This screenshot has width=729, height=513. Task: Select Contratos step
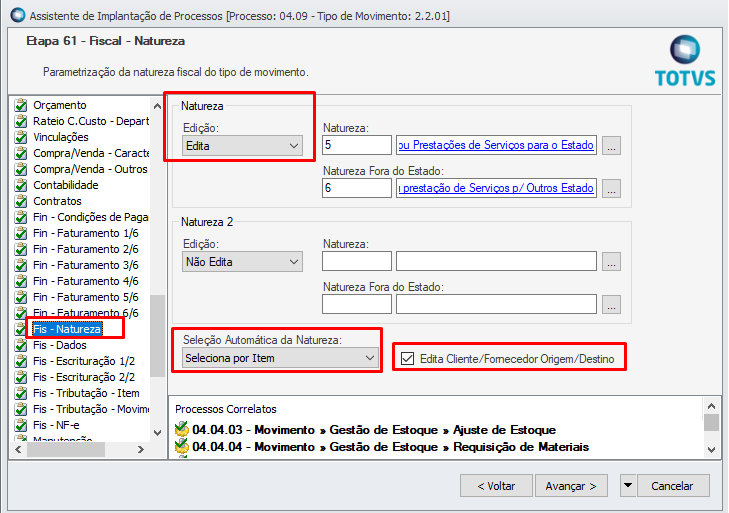57,201
